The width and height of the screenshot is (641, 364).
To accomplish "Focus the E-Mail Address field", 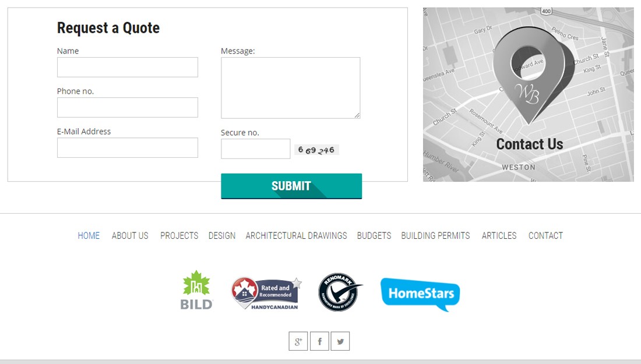I will coord(128,147).
